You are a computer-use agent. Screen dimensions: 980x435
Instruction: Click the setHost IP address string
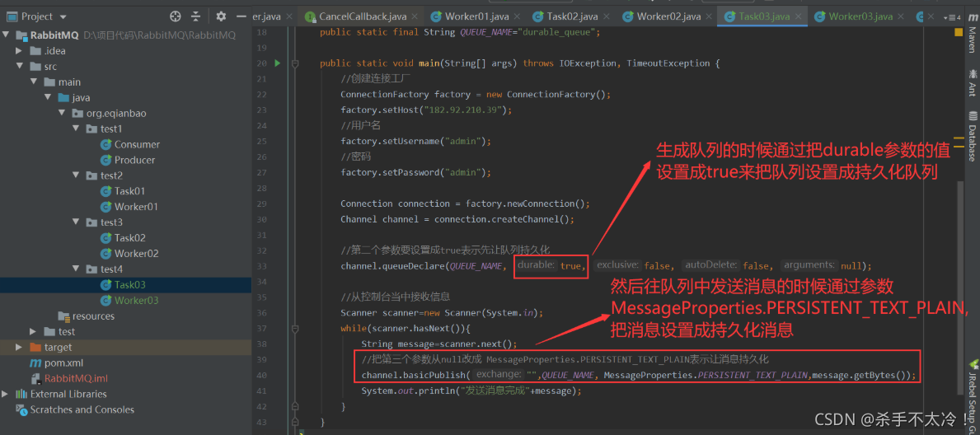(466, 110)
